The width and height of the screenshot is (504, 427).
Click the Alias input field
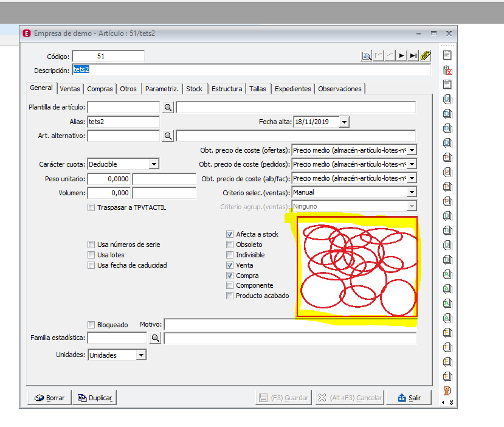tap(123, 122)
